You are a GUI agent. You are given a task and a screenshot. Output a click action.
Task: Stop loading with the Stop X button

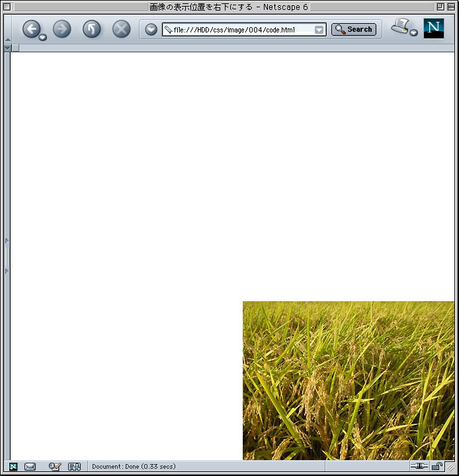[x=121, y=29]
